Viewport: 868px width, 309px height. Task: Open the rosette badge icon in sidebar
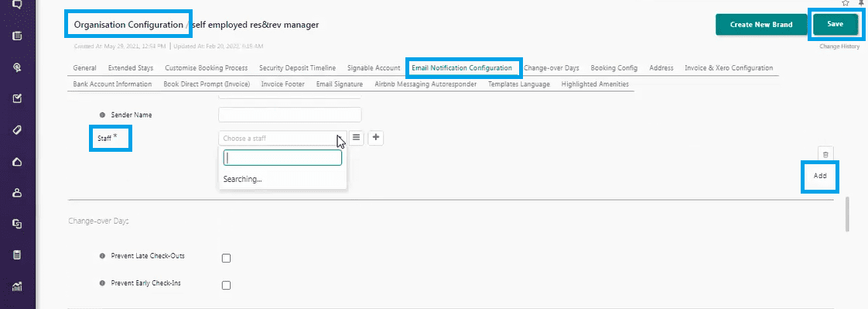pos(17,67)
